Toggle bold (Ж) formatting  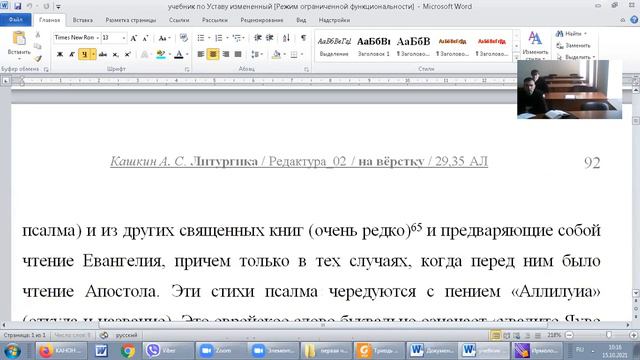click(x=60, y=54)
